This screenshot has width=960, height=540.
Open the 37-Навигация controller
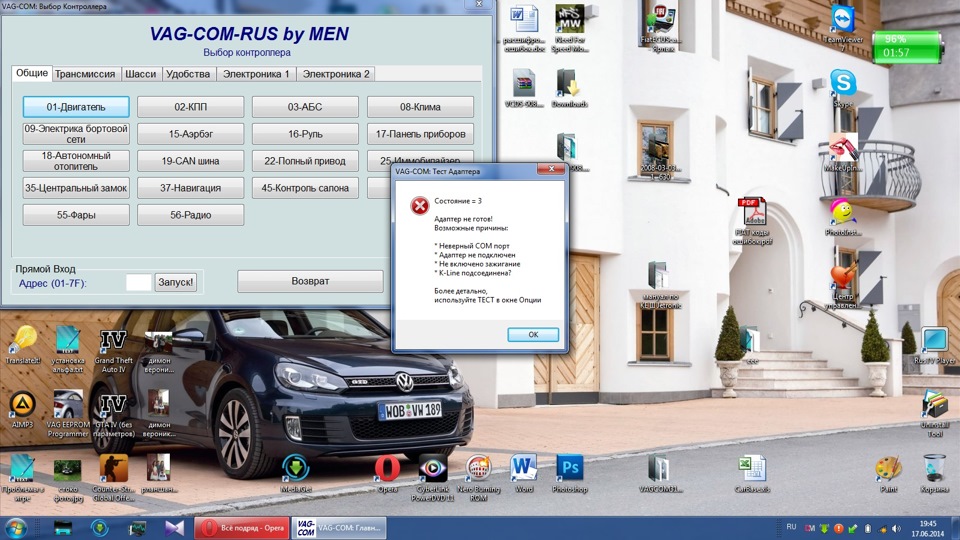(x=190, y=187)
